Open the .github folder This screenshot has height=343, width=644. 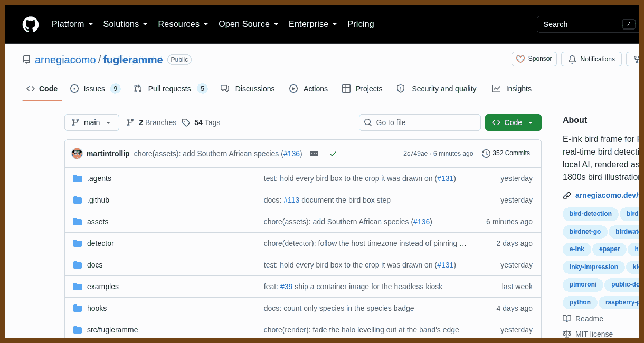[98, 200]
